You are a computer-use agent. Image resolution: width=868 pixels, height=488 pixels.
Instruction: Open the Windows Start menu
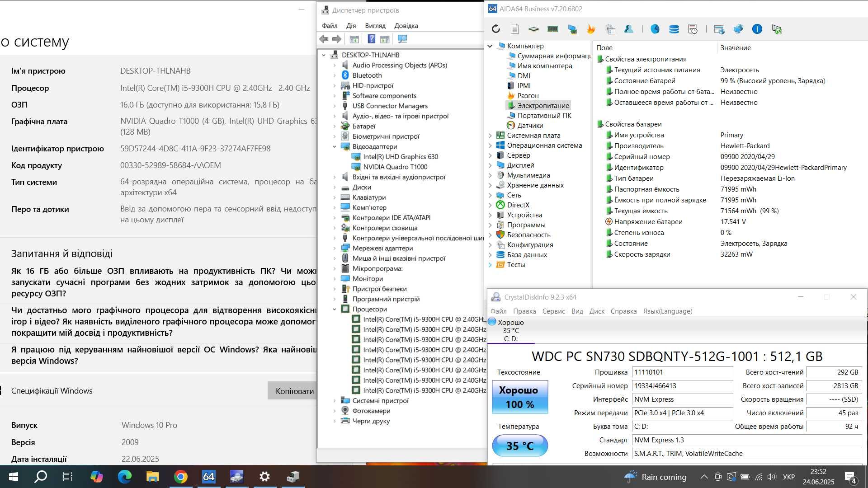pyautogui.click(x=14, y=477)
